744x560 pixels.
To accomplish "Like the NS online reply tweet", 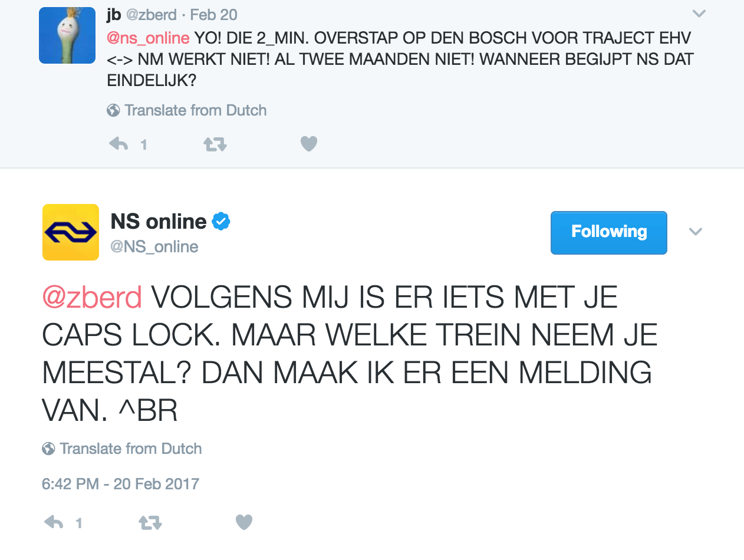I will 244,522.
